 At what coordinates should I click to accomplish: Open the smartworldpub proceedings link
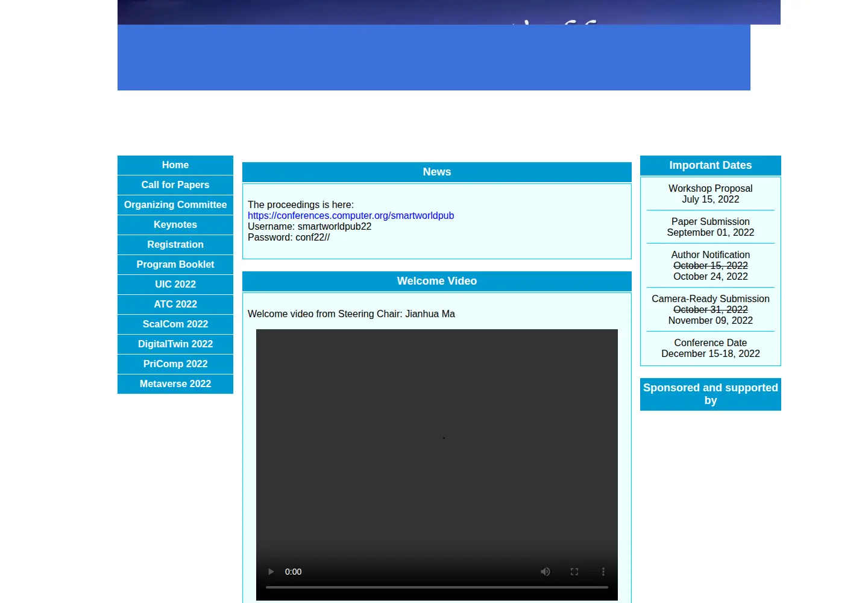click(x=351, y=216)
